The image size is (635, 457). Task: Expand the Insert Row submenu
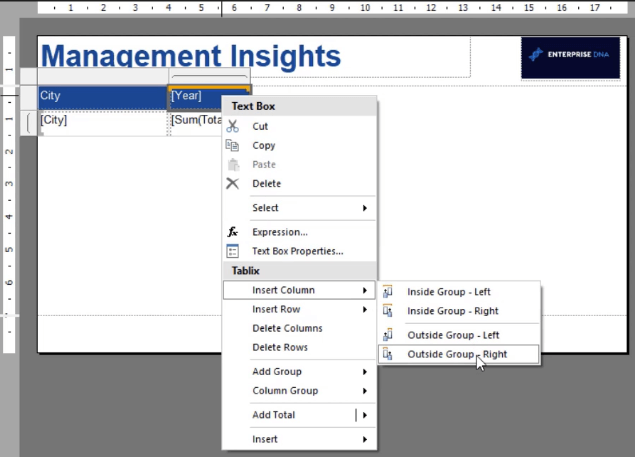coord(300,309)
